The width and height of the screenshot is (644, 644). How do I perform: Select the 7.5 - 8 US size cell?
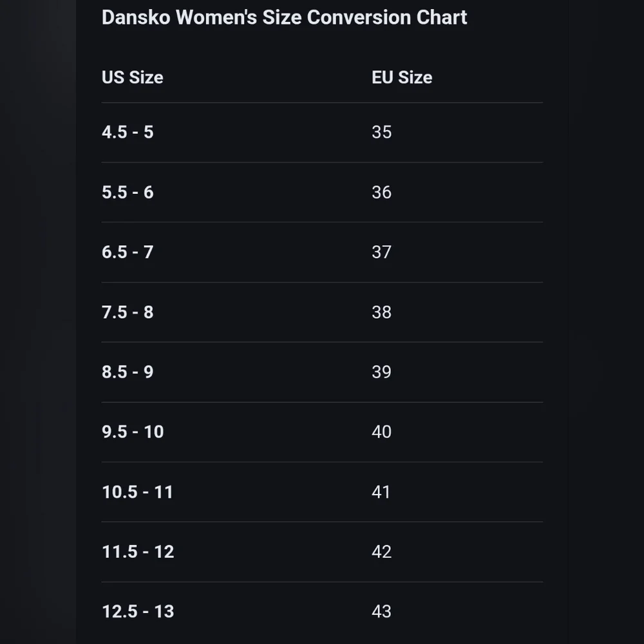[x=128, y=312]
